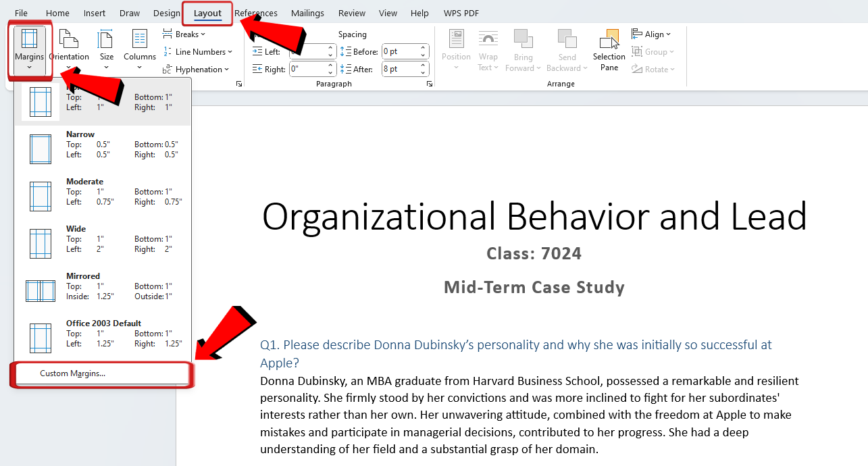Select the Columns icon
The width and height of the screenshot is (868, 466).
coord(139,47)
